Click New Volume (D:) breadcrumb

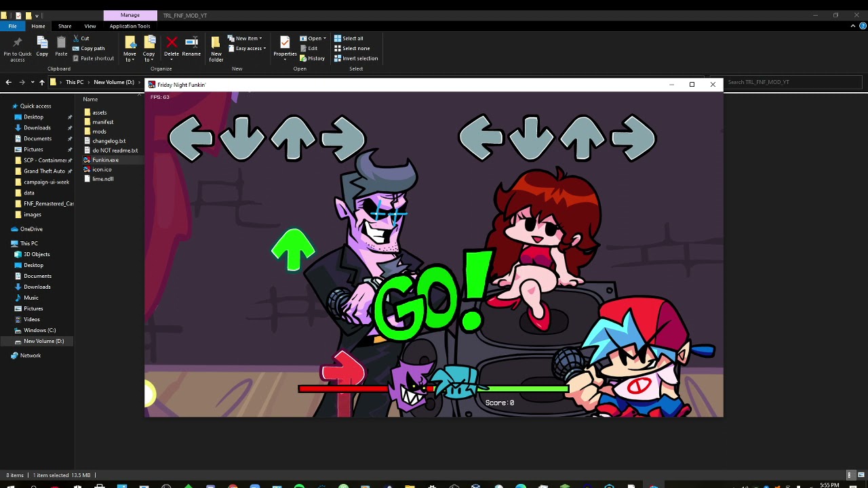pos(114,82)
